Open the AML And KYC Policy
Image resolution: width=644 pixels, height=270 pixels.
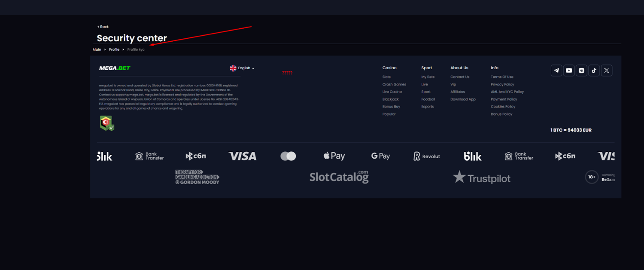point(507,92)
